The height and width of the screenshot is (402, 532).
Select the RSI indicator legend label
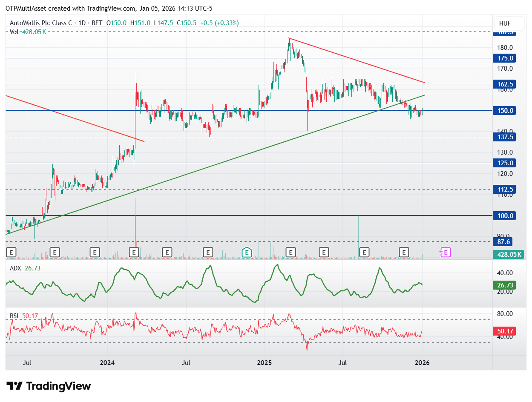click(15, 316)
